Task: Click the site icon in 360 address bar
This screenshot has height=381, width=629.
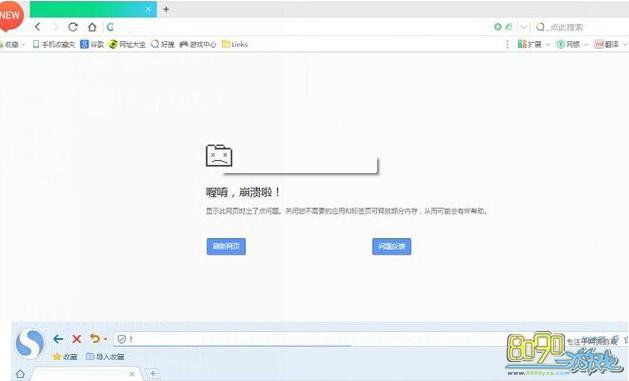Action: click(110, 27)
